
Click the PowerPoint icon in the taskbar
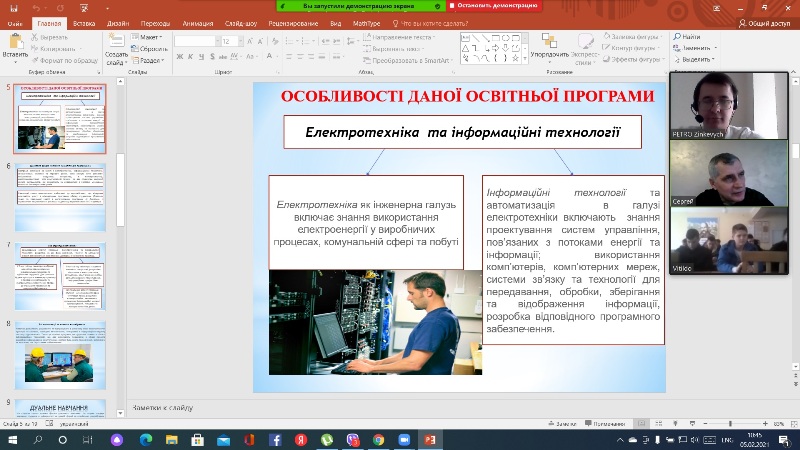[x=431, y=439]
